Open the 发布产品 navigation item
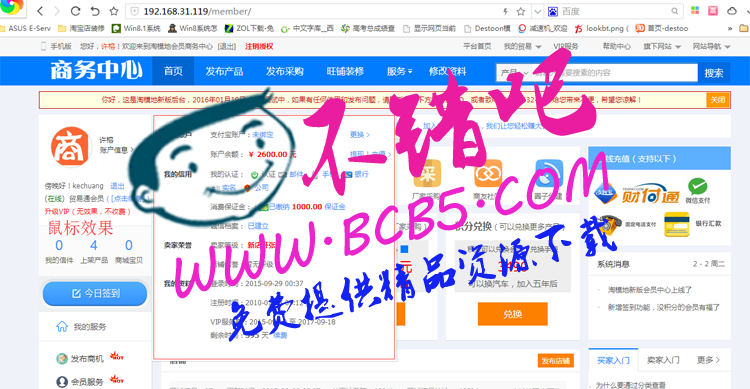This screenshot has width=750, height=389. pos(224,71)
